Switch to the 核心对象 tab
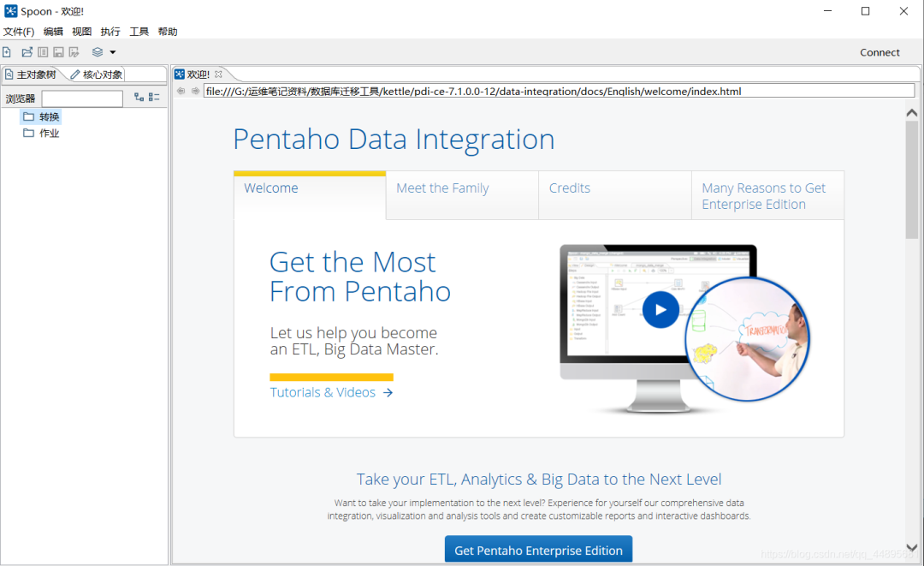 coord(97,74)
